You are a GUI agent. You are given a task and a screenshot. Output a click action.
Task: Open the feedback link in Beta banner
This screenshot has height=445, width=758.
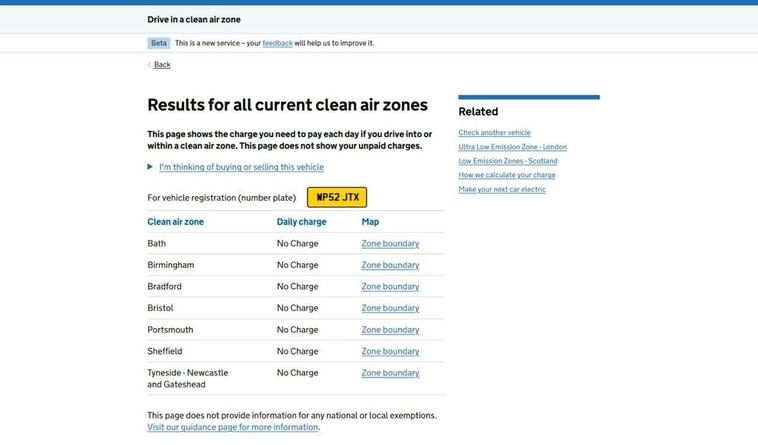pyautogui.click(x=277, y=43)
